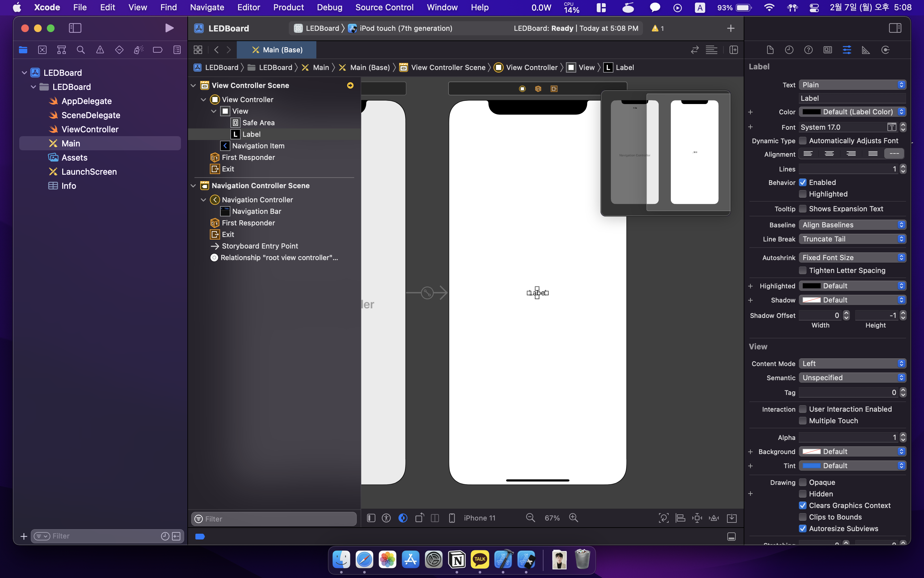Viewport: 924px width, 578px height.
Task: Add an editor on the right
Action: tap(733, 50)
